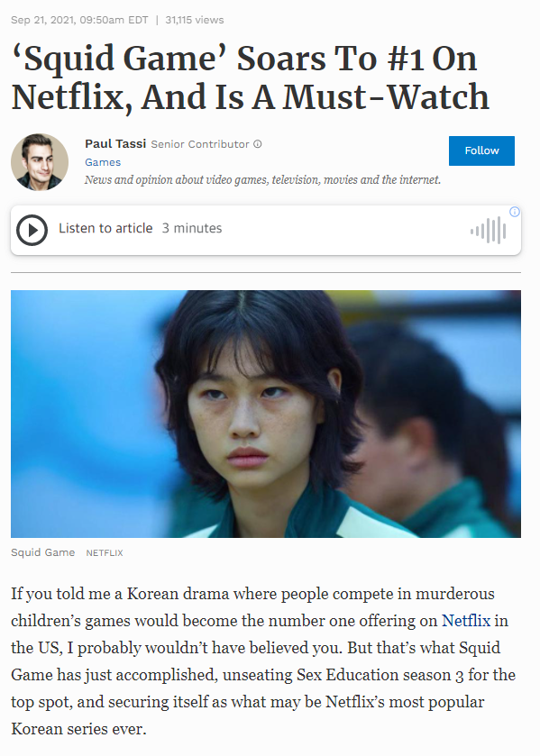This screenshot has height=756, width=540.
Task: Open the small info icon above audio player
Action: [x=515, y=212]
